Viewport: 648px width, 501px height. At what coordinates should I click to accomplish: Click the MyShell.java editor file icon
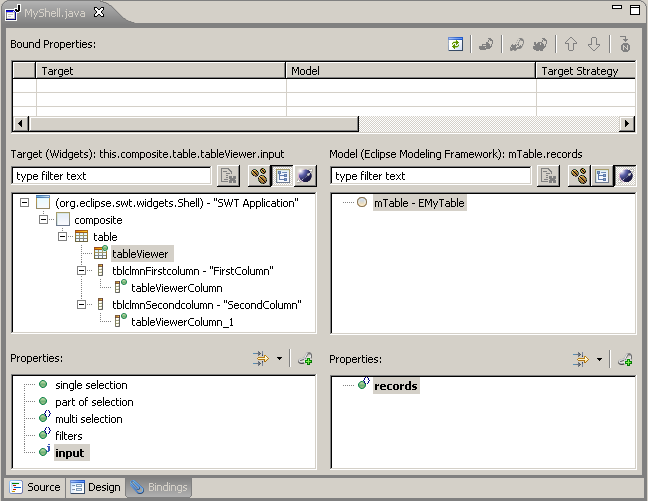click(x=12, y=12)
